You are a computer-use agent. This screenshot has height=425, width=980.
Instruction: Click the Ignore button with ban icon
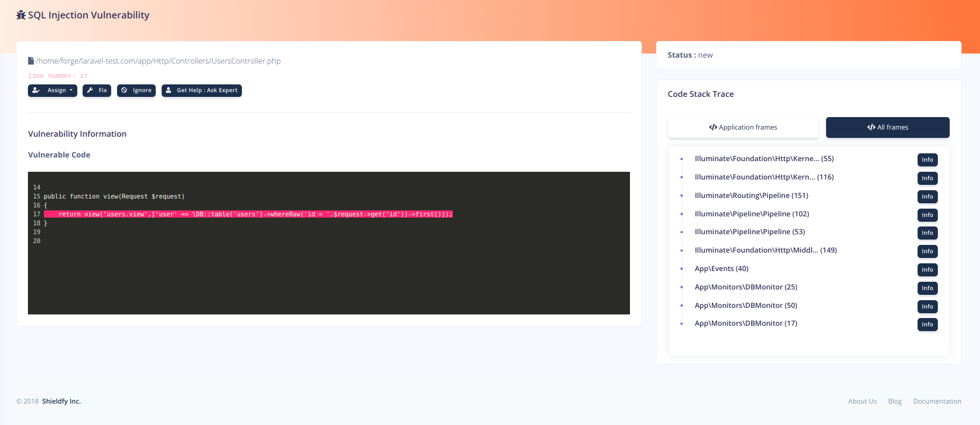pyautogui.click(x=136, y=90)
